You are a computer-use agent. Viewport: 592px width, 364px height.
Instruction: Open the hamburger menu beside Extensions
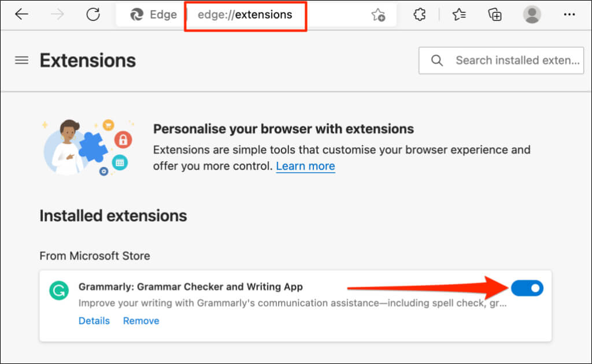pyautogui.click(x=22, y=60)
